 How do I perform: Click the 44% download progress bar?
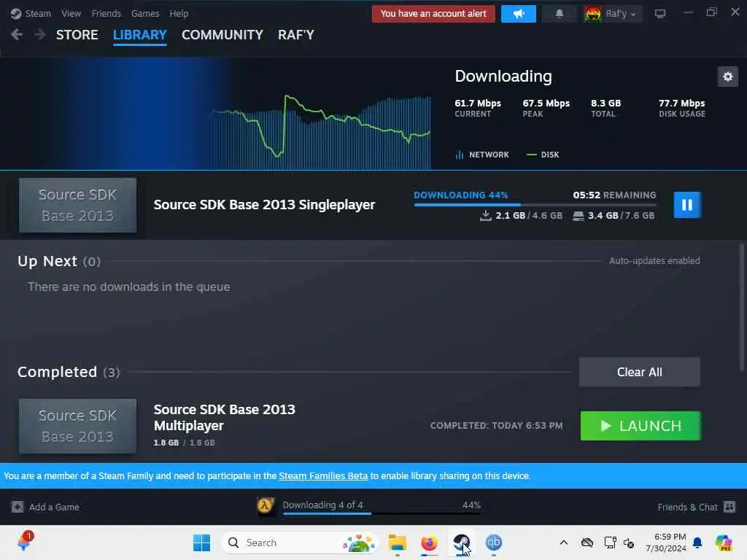pyautogui.click(x=535, y=205)
